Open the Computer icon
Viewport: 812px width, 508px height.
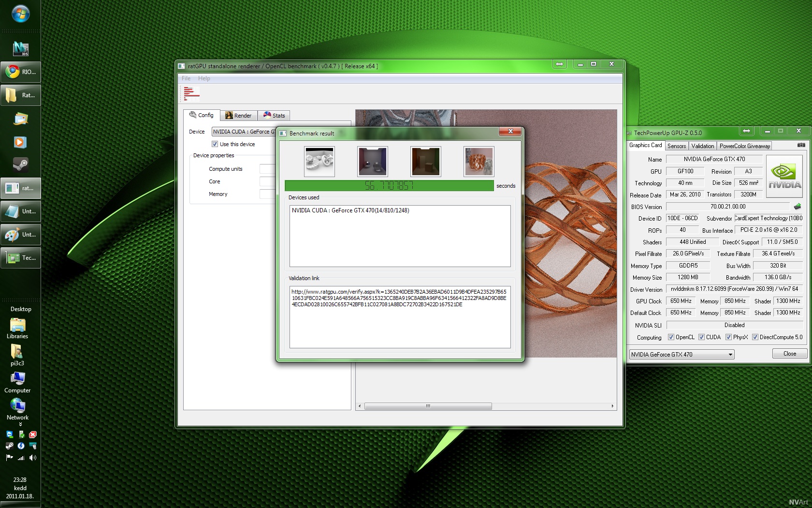coord(17,382)
